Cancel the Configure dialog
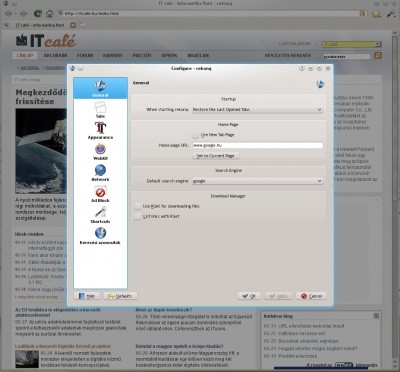Image resolution: width=400 pixels, height=372 pixels. [311, 296]
